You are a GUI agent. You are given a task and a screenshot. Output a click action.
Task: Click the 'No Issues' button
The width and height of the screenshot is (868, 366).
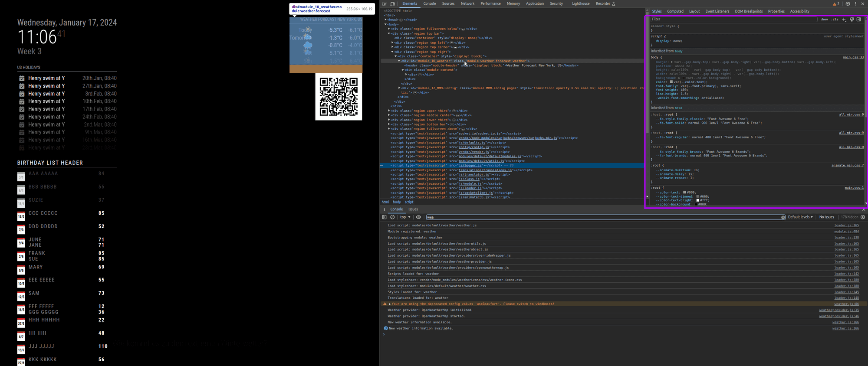pyautogui.click(x=826, y=217)
